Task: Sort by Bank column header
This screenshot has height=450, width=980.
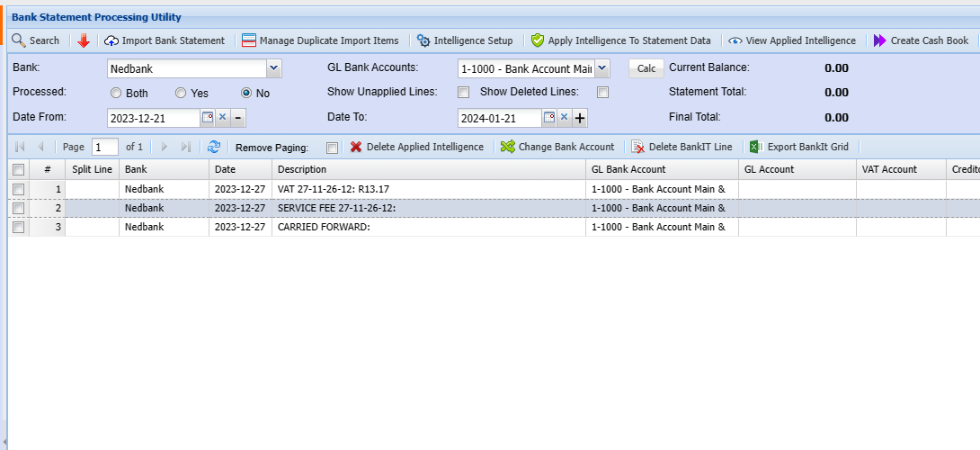Action: (x=165, y=169)
